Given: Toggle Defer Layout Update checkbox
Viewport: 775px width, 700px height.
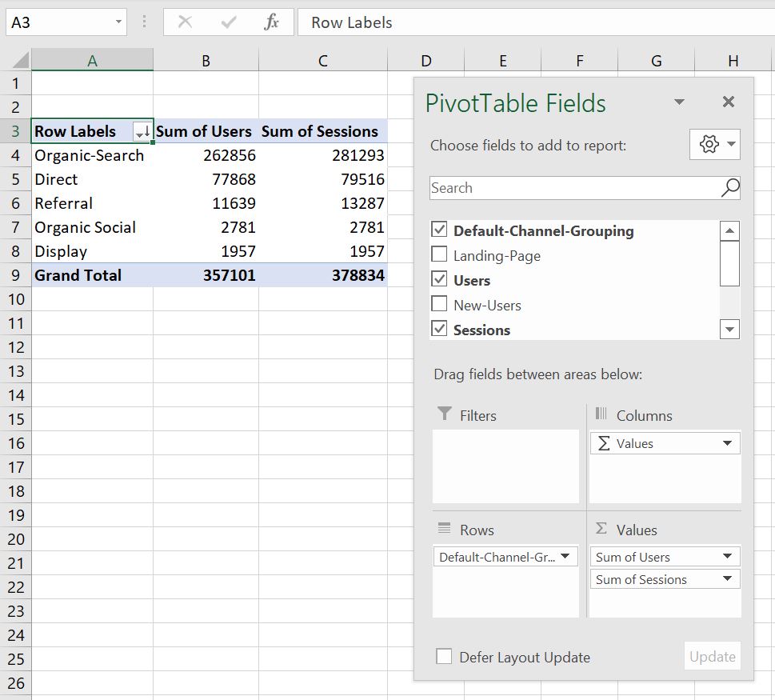Looking at the screenshot, I should [x=444, y=657].
